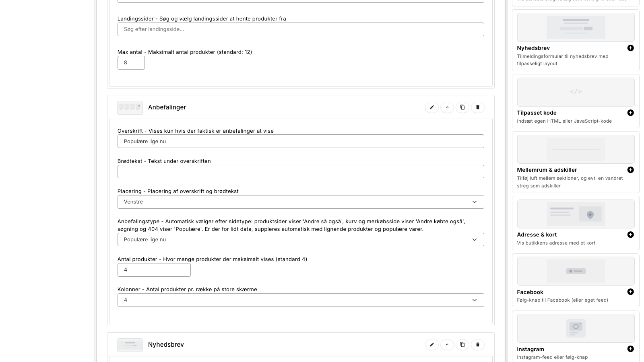644x362 pixels.
Task: Edit the Anbefalinger section with pencil icon
Action: pyautogui.click(x=432, y=107)
